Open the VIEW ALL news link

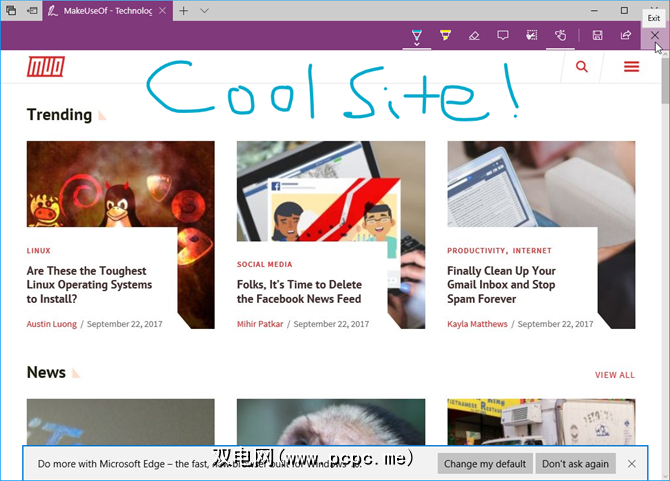(614, 375)
